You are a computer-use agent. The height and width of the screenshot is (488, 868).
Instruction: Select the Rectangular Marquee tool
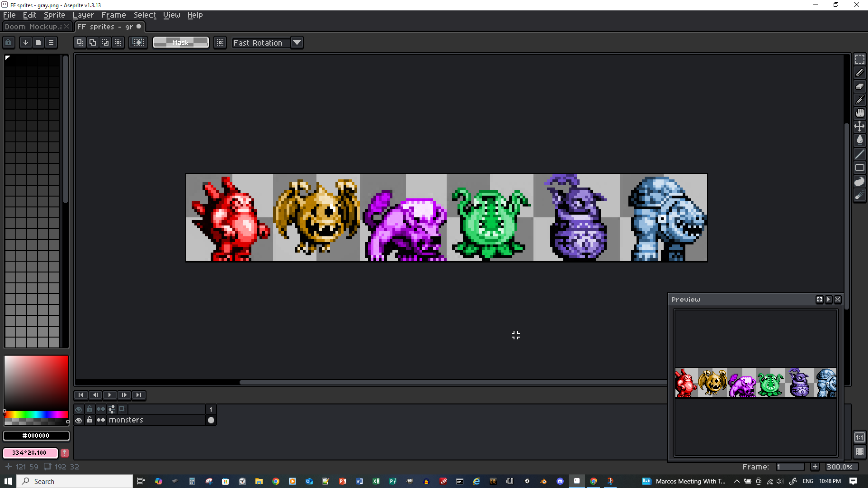(859, 59)
